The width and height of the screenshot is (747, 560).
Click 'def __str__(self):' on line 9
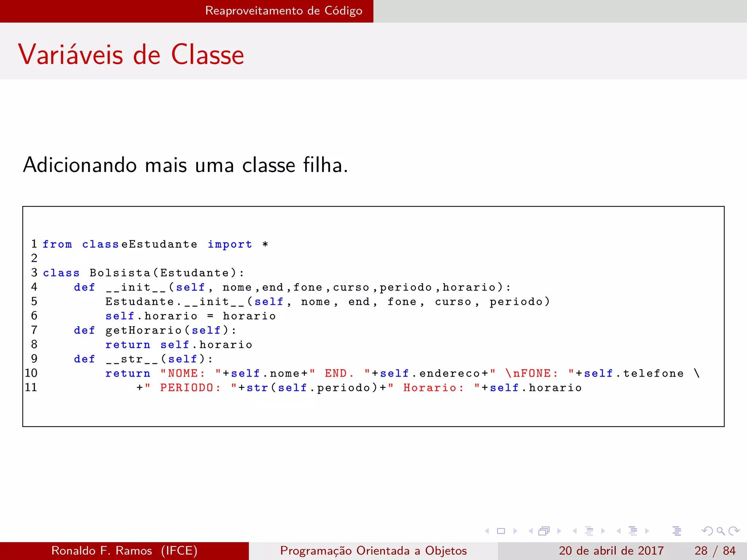[143, 359]
